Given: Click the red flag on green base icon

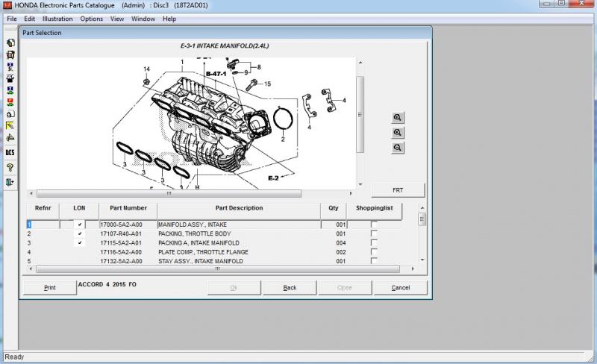Looking at the screenshot, I should 10,102.
